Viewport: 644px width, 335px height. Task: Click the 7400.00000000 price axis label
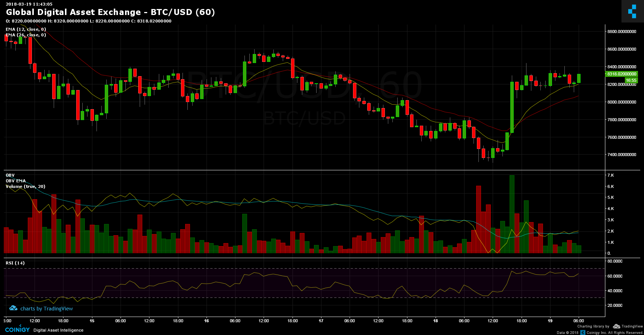click(622, 155)
